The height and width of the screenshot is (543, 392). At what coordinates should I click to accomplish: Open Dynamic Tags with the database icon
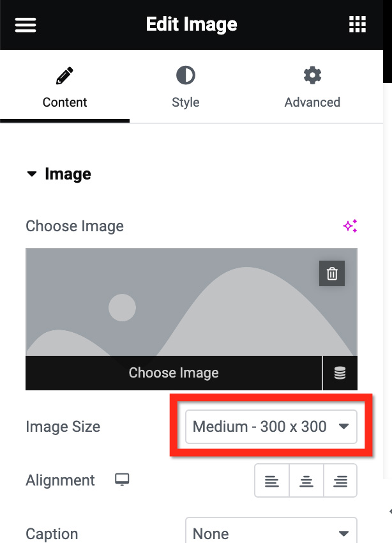[340, 373]
